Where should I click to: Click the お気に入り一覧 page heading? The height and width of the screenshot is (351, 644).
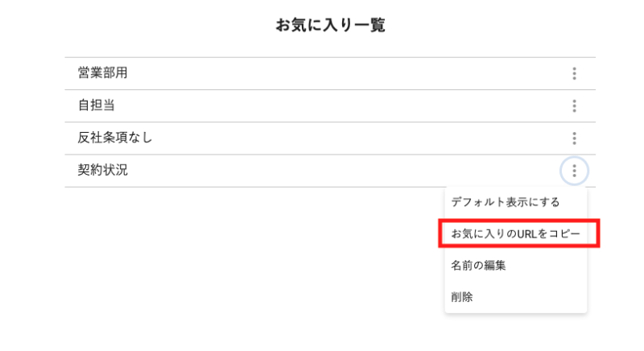pyautogui.click(x=330, y=26)
